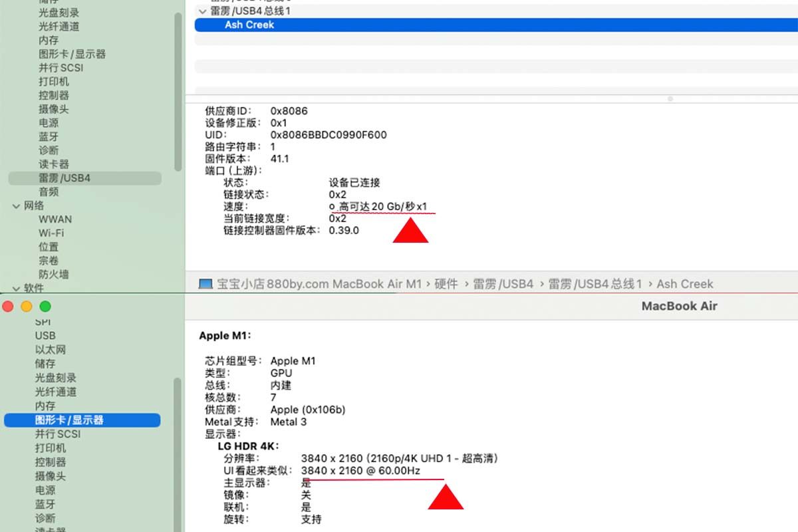798x532 pixels.
Task: Open Wi-Fi under 网络
Action: [51, 233]
